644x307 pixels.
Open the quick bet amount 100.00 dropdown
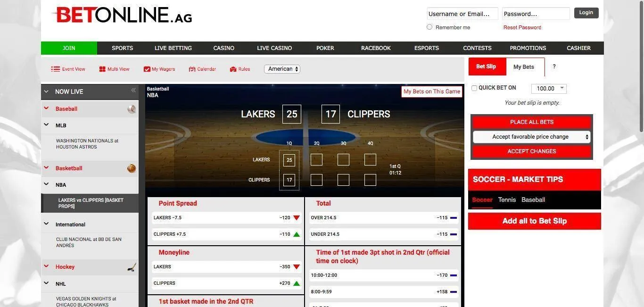point(549,88)
